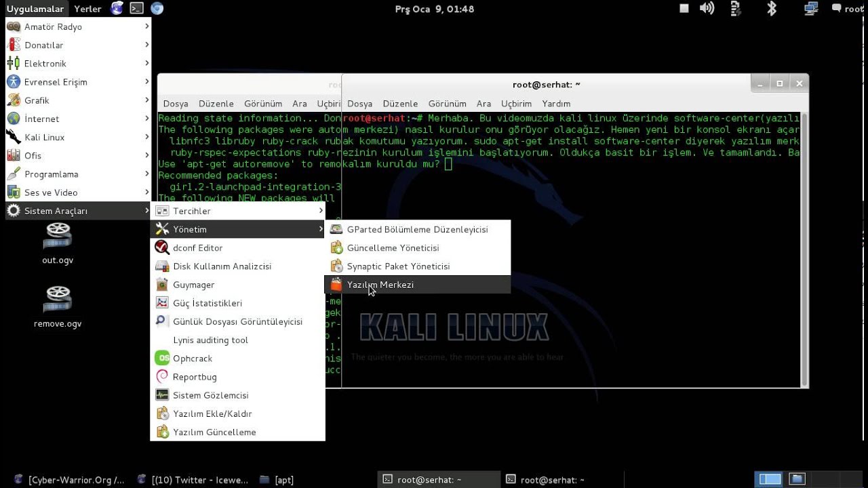Launch GParted Bölümleme Düzenleyicisi
Image resolution: width=868 pixels, height=488 pixels.
point(418,229)
